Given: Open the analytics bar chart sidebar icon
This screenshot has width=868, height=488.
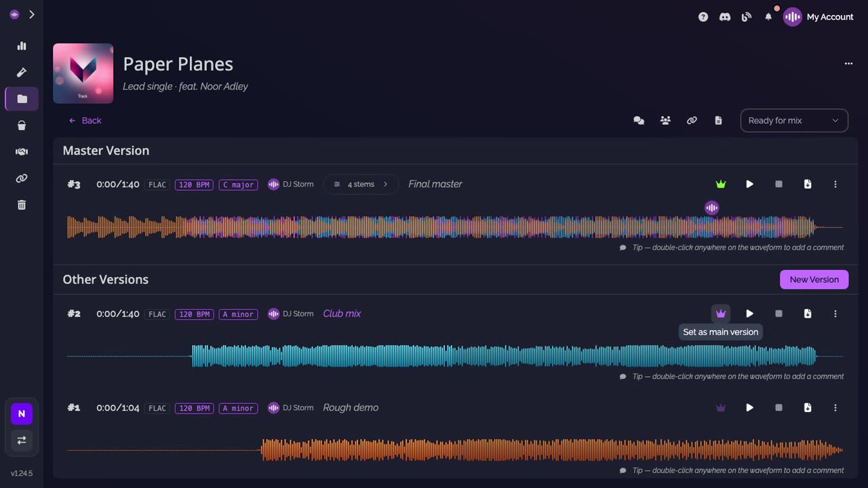Looking at the screenshot, I should pos(22,46).
